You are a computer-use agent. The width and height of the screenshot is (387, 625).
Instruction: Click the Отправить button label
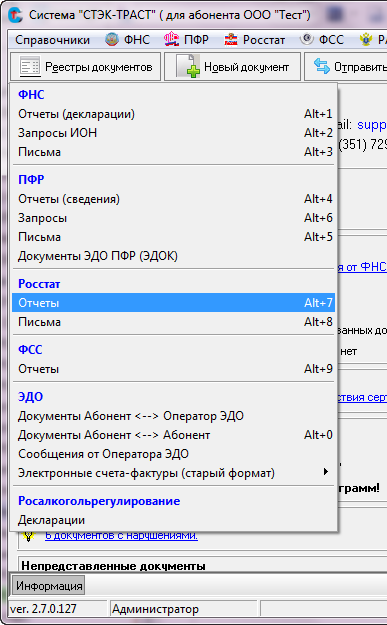(360, 67)
